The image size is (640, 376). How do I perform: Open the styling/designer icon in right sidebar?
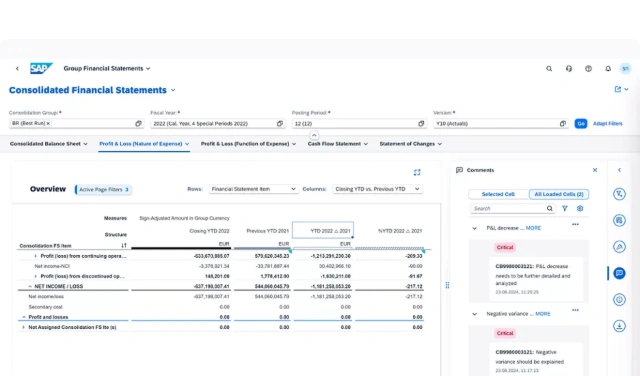(619, 247)
